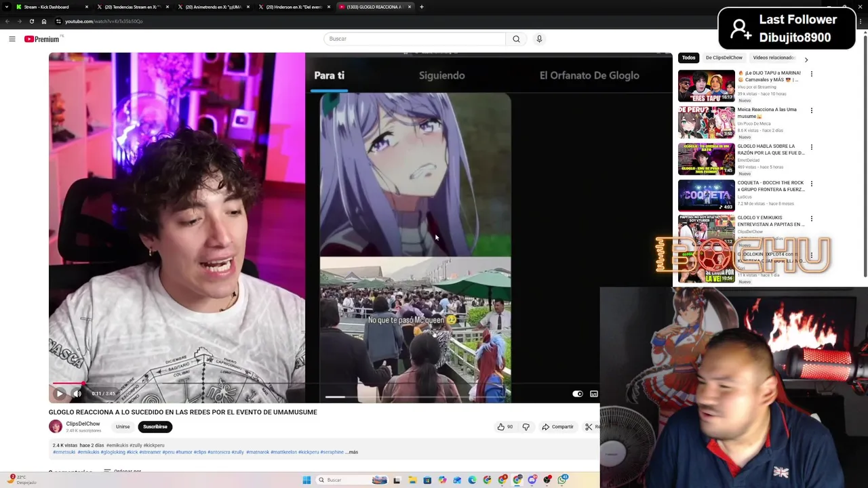868x488 pixels.
Task: Select the De ClipsDelChow filter chip
Action: (724, 58)
